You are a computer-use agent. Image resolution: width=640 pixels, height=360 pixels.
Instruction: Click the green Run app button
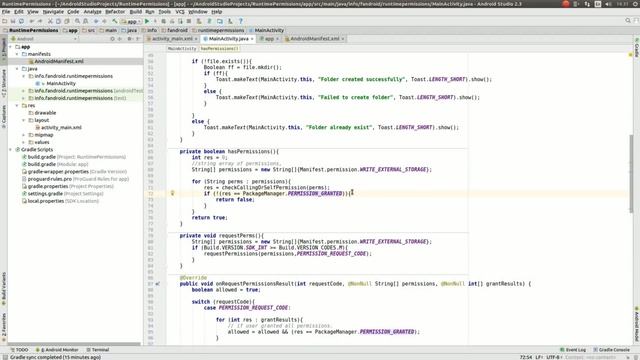(x=147, y=21)
